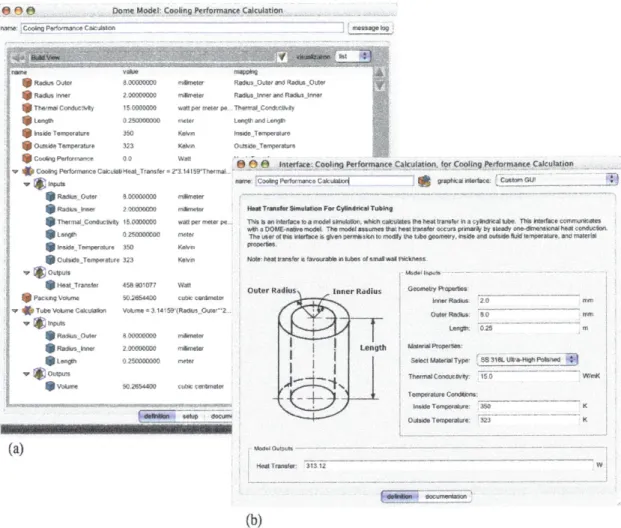The width and height of the screenshot is (621, 528).
Task: Select the Packing Volume value 50.2654400
Action: tap(139, 298)
